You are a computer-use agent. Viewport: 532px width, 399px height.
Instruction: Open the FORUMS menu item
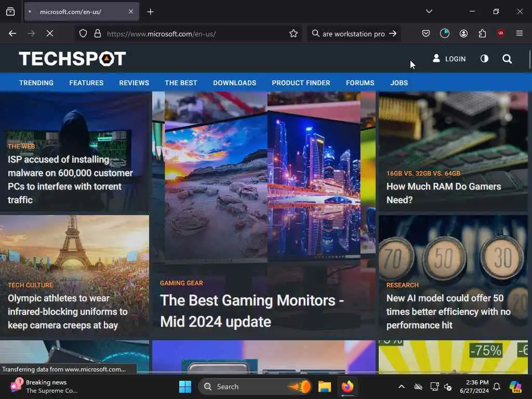point(360,83)
